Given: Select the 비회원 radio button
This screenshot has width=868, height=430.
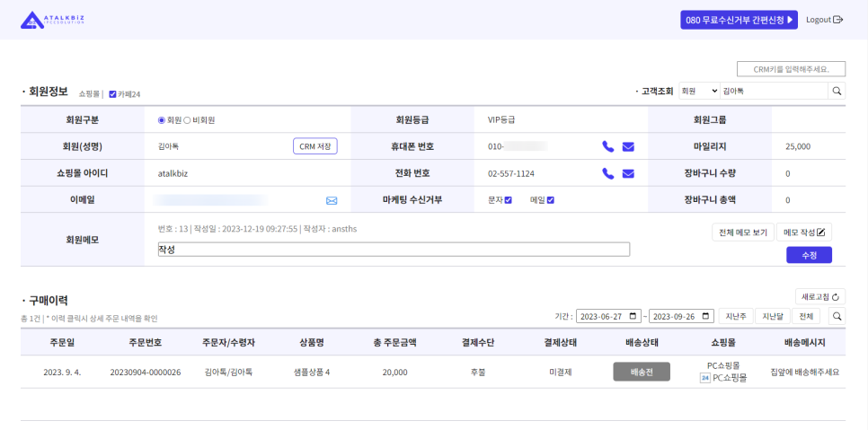Looking at the screenshot, I should 187,119.
